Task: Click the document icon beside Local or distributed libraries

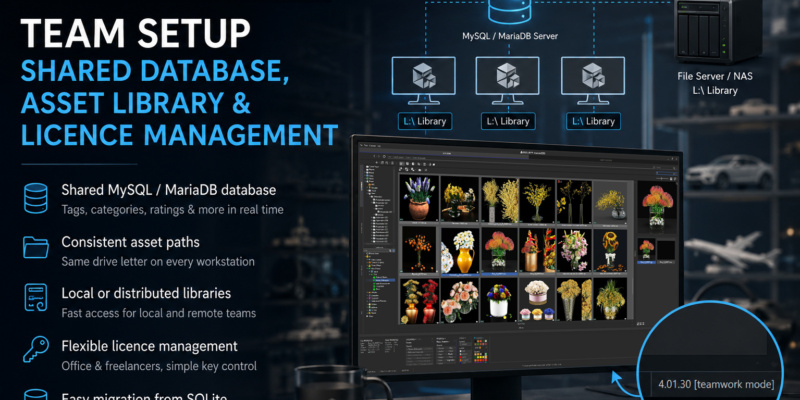Action: tap(36, 297)
